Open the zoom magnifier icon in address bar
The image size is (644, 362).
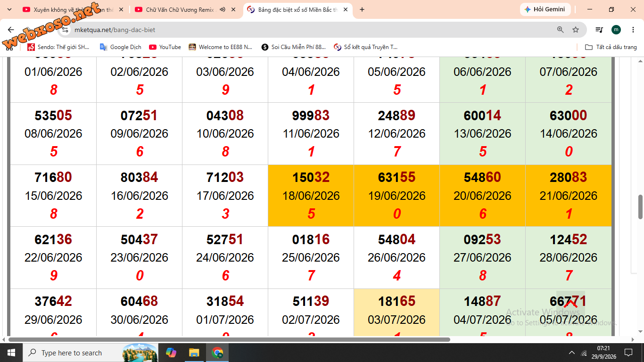pos(561,30)
